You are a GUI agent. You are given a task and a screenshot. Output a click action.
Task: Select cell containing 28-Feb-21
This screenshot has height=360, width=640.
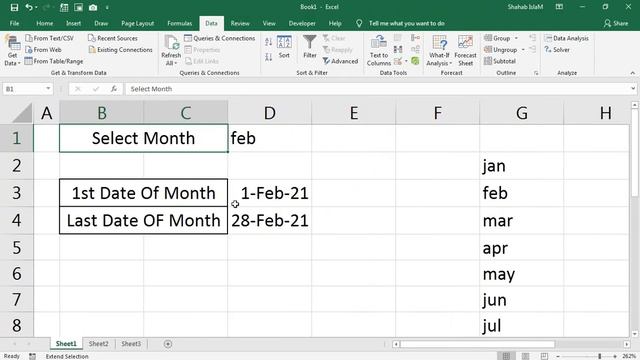(269, 220)
